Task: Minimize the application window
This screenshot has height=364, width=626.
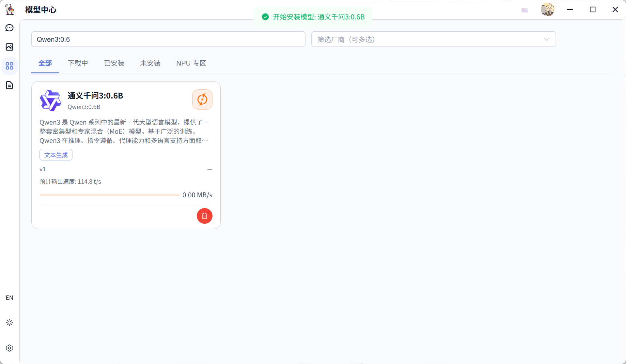Action: click(570, 9)
